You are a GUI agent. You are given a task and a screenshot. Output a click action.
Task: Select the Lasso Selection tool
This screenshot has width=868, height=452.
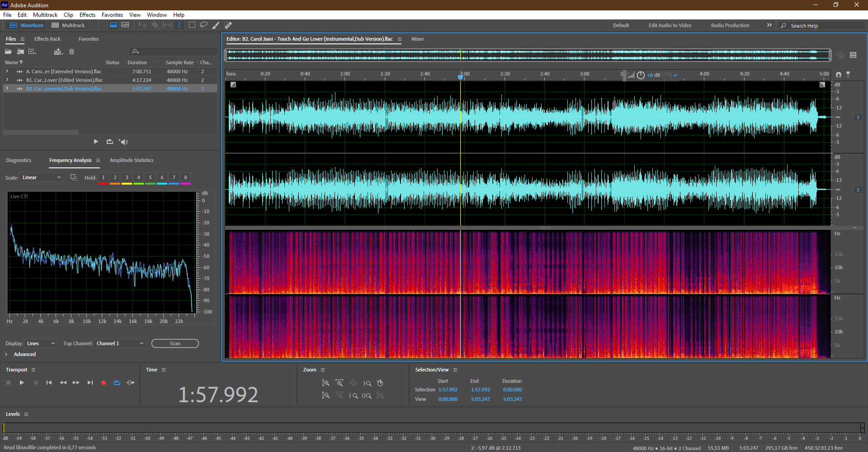pyautogui.click(x=204, y=25)
